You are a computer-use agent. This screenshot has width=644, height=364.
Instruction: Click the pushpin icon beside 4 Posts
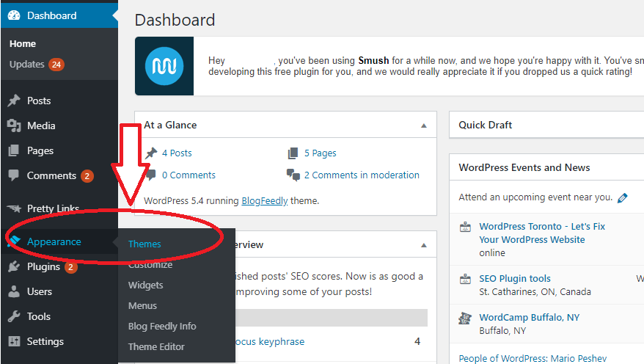[x=151, y=153]
